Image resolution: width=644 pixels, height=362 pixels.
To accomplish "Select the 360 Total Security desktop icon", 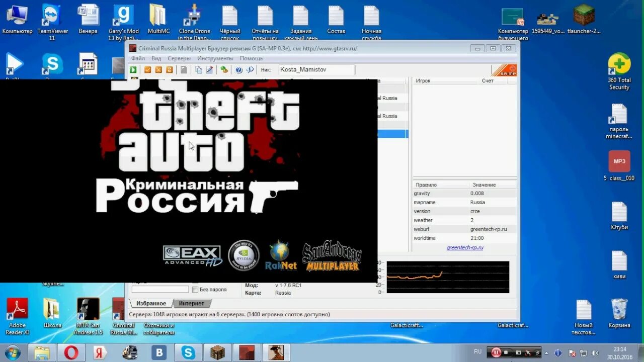I will [619, 72].
